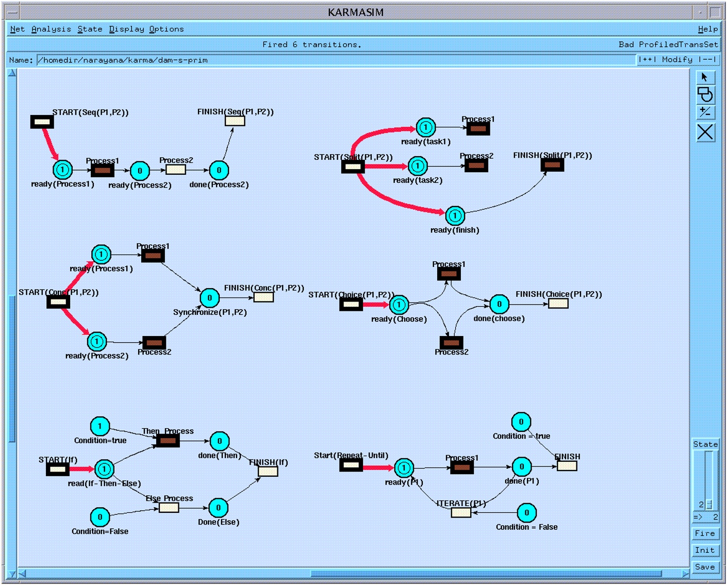This screenshot has height=586, width=728.
Task: Open the window menu button in title bar
Action: pyautogui.click(x=13, y=12)
